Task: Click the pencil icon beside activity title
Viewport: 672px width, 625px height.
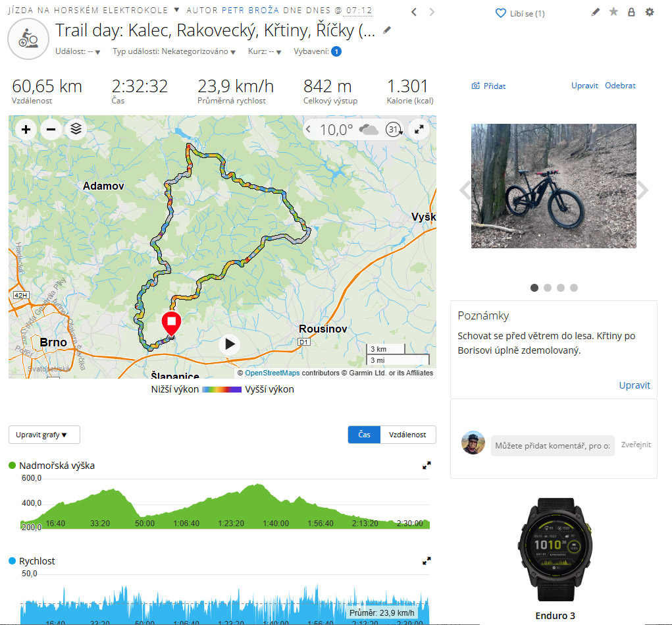Action: tap(388, 30)
